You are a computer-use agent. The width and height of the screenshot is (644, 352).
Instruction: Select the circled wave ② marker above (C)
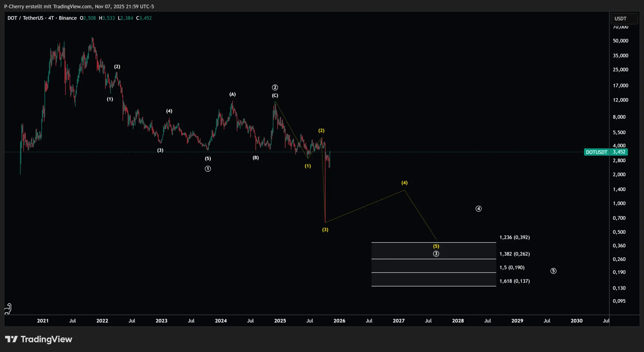(275, 87)
